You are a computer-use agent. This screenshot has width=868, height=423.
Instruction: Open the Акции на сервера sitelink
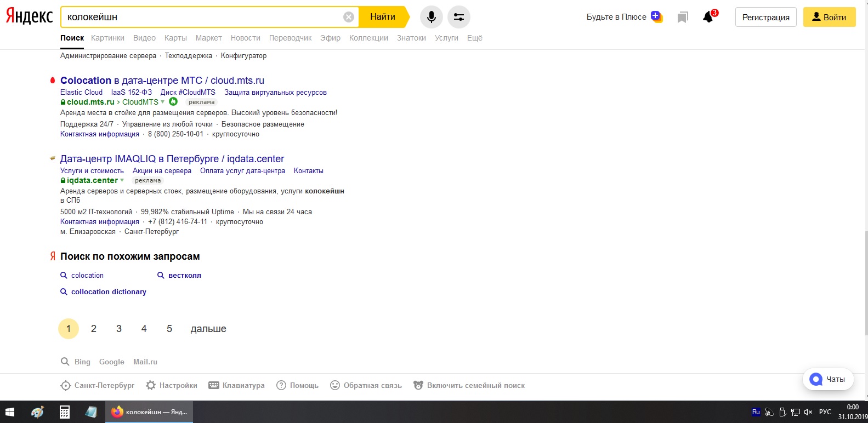[162, 170]
